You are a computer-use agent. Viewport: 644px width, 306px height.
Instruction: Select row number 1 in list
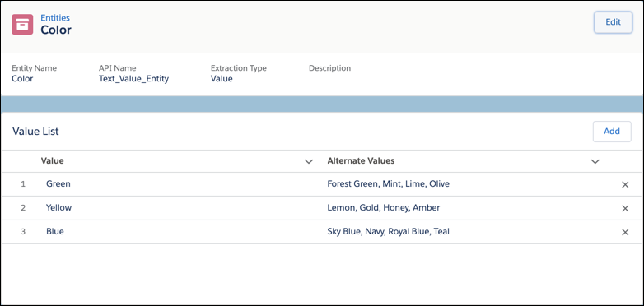23,184
